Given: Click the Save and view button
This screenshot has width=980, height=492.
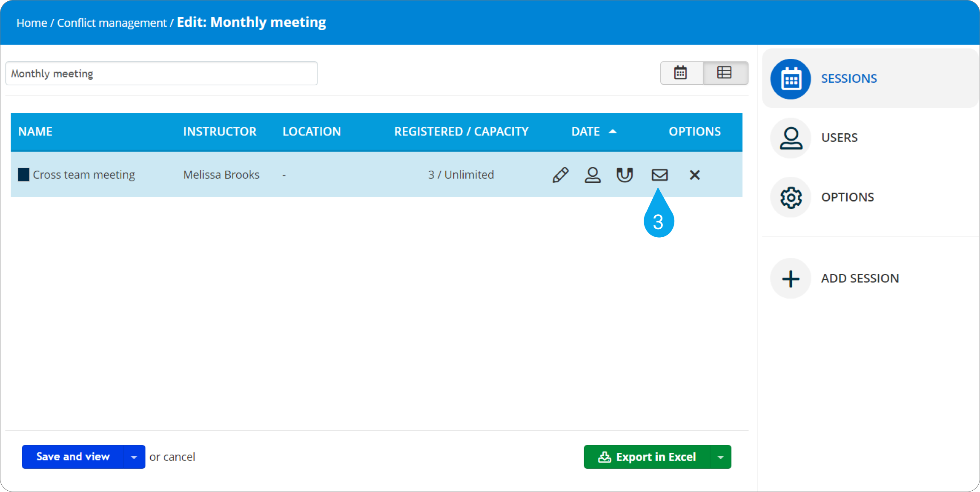Looking at the screenshot, I should coord(73,457).
